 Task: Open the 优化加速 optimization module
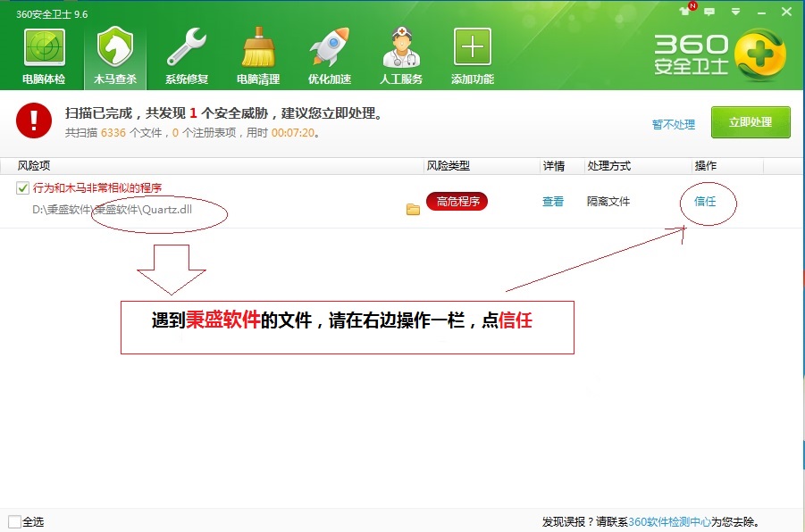[x=329, y=56]
